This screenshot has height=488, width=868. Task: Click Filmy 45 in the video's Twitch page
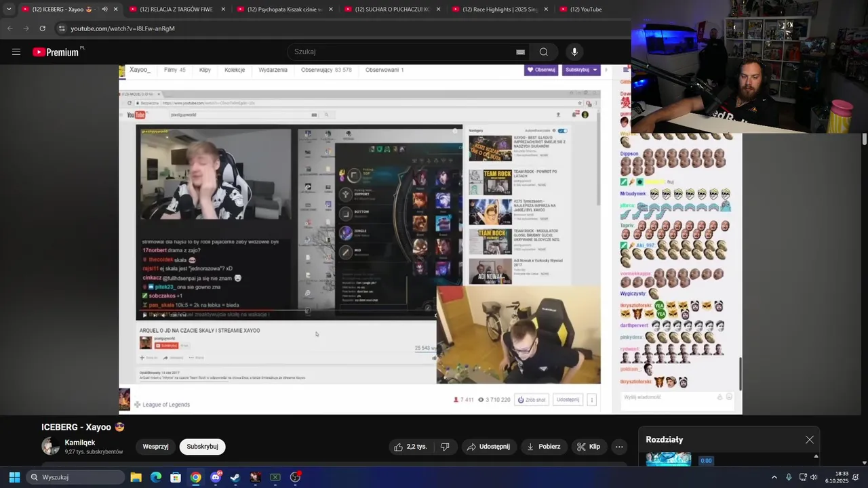[174, 70]
